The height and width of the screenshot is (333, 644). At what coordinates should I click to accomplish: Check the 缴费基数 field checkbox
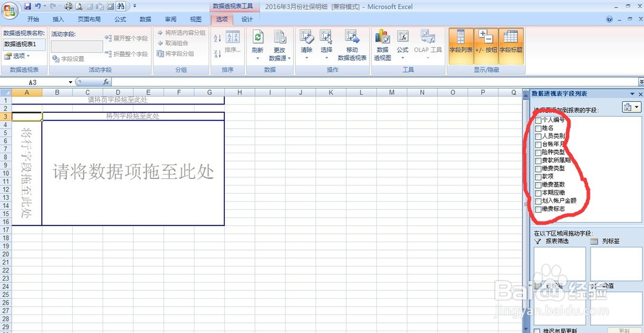tap(538, 185)
